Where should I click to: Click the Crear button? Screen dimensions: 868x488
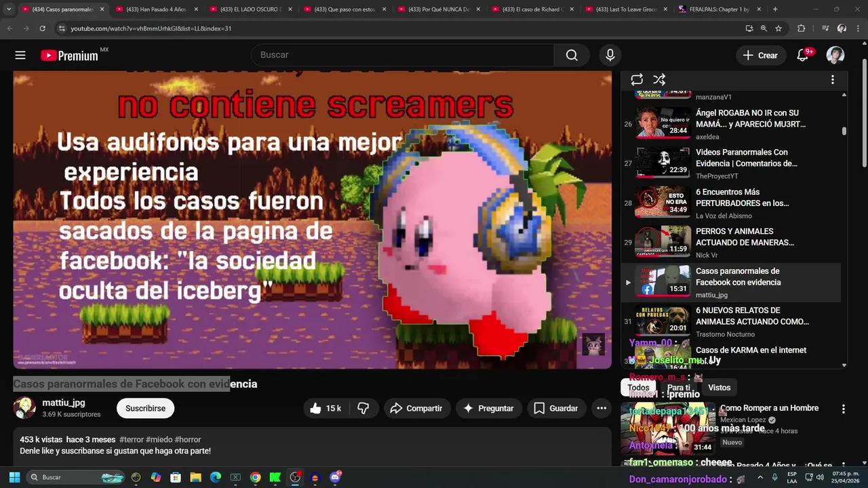[761, 56]
